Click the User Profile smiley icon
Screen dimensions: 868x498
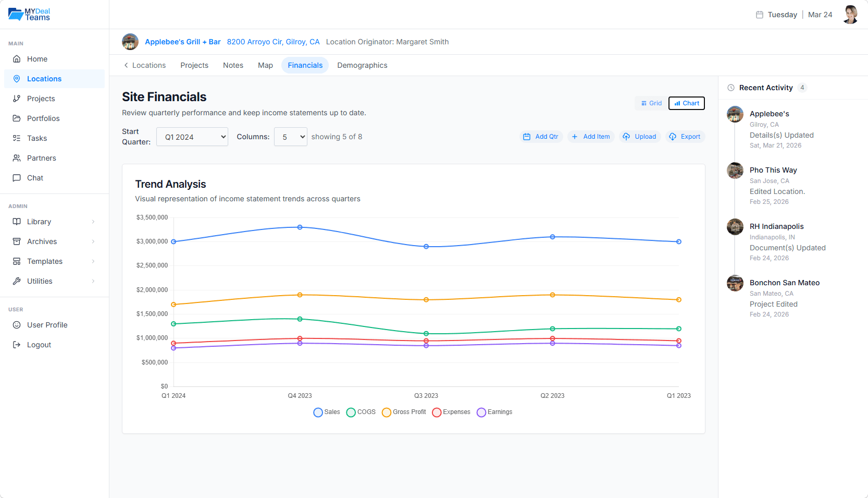(x=17, y=325)
